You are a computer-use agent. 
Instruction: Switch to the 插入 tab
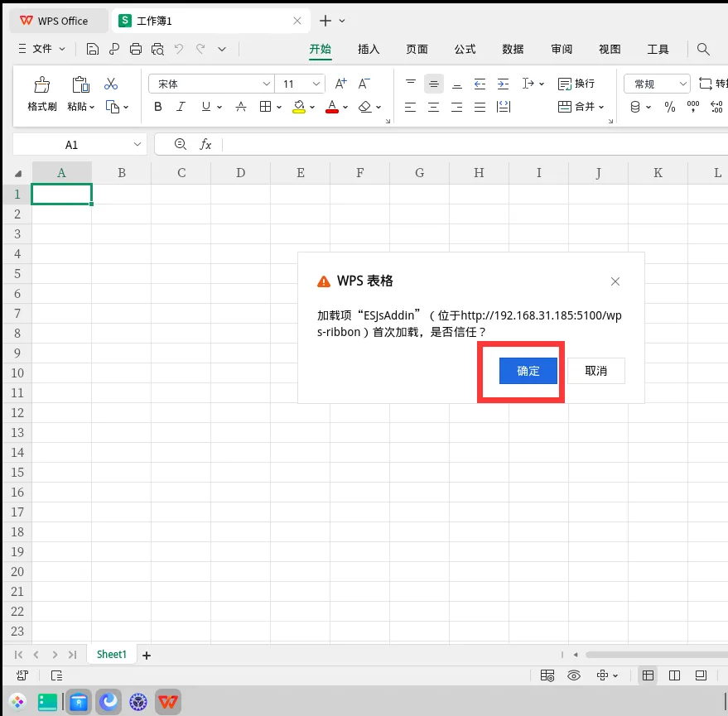pyautogui.click(x=369, y=49)
